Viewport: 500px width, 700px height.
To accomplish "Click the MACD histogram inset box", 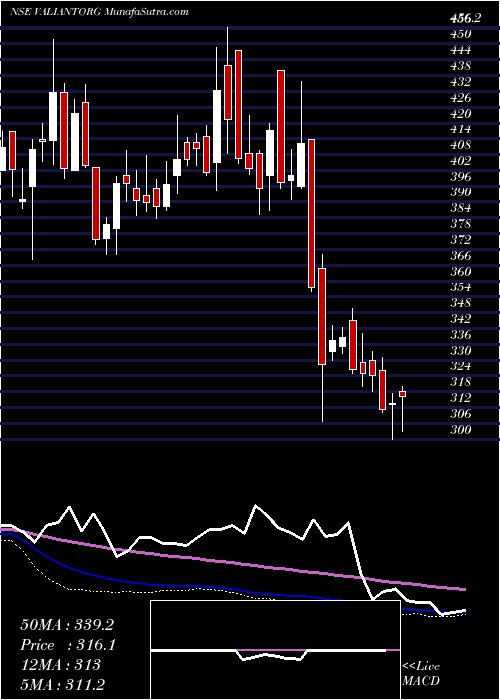I will (275, 650).
